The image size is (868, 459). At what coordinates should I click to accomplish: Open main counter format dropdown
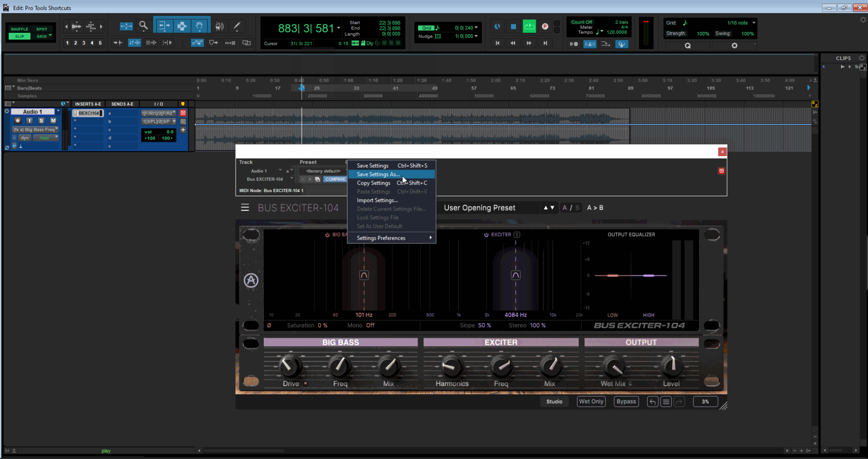click(339, 28)
